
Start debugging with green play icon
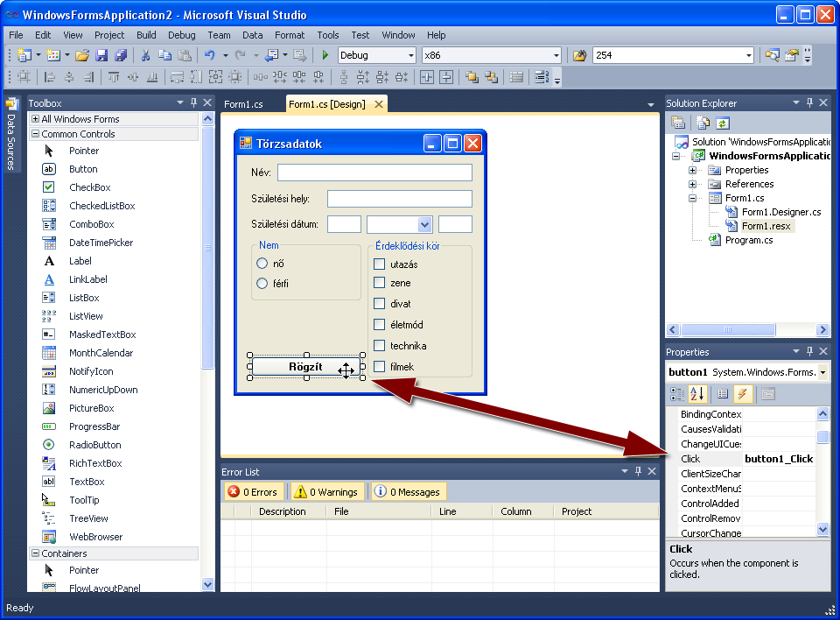(325, 55)
